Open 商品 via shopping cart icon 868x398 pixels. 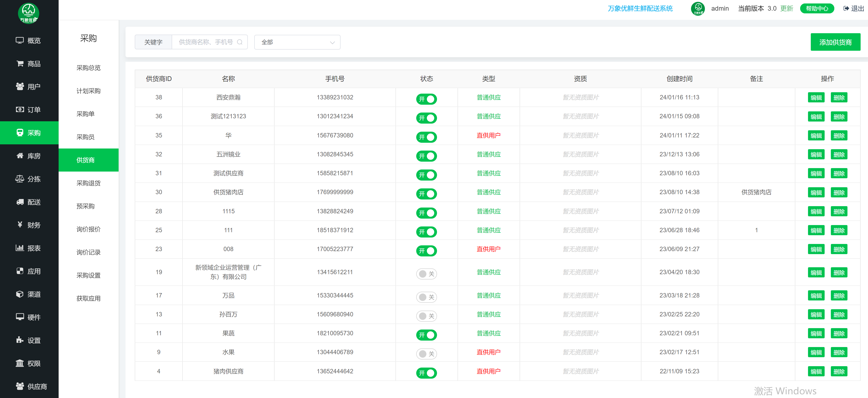[x=20, y=64]
